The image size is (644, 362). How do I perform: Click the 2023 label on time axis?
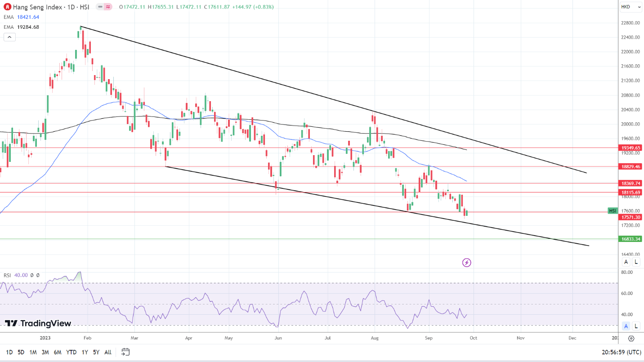[x=46, y=337]
